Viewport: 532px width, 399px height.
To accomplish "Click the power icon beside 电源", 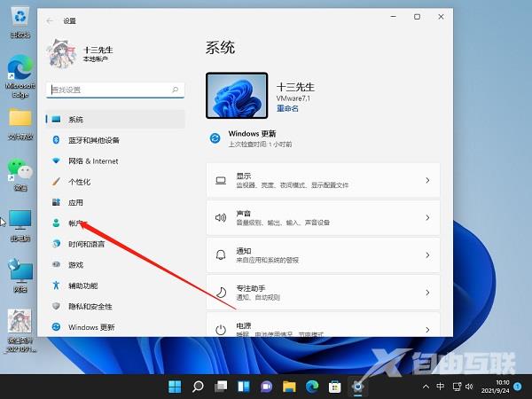I will [x=221, y=330].
